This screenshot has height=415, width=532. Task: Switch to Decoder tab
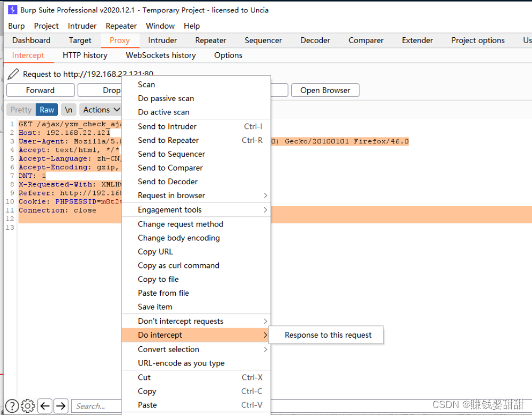coord(315,40)
